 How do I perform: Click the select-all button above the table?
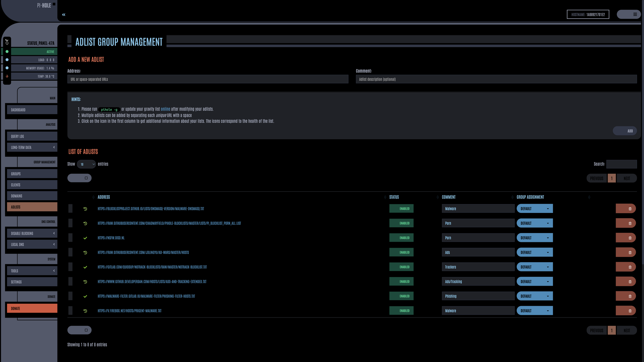point(79,178)
